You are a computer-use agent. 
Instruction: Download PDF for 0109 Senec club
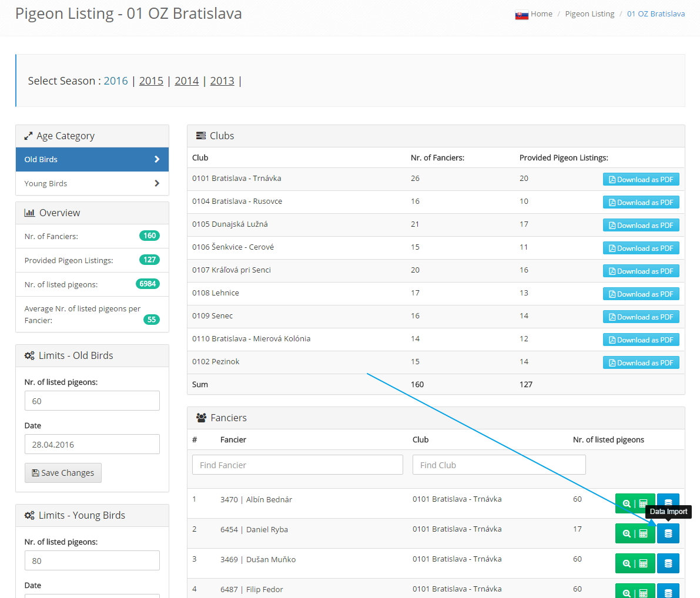[641, 317]
